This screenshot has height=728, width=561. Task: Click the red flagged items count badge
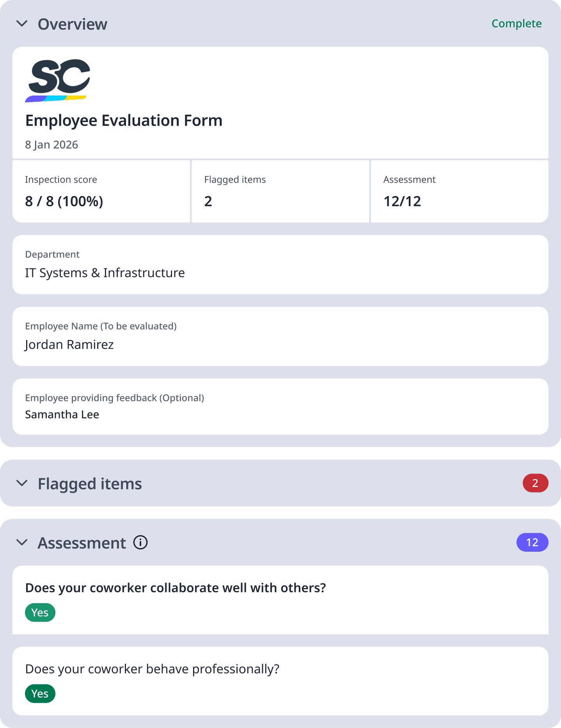click(x=536, y=483)
